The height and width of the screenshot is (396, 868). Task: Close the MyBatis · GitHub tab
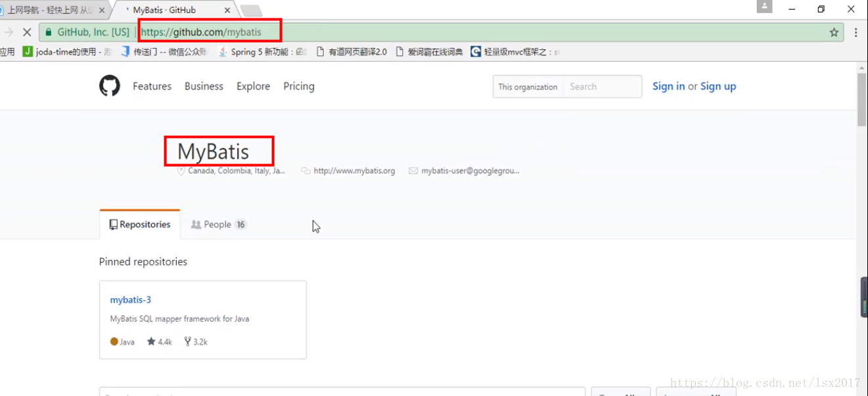pos(227,11)
